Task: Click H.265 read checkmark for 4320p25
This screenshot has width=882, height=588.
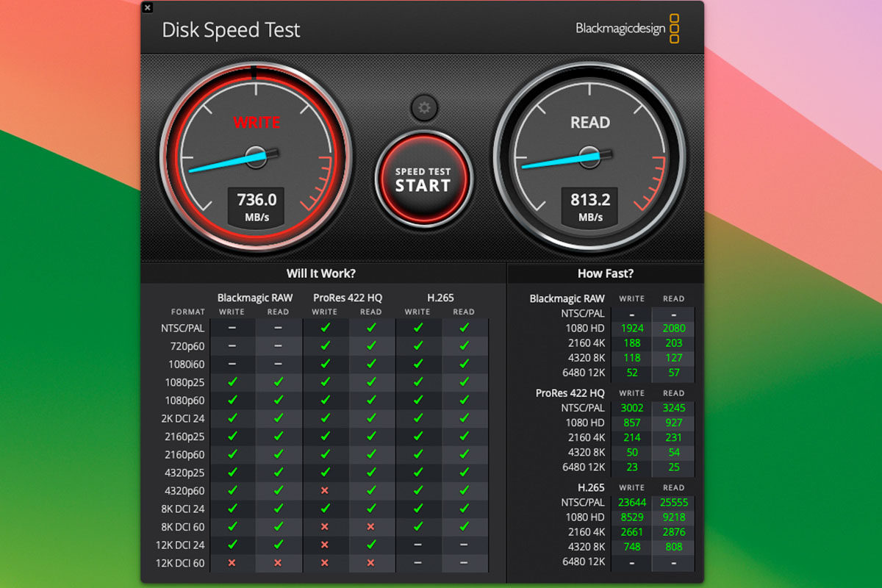Action: 464,473
